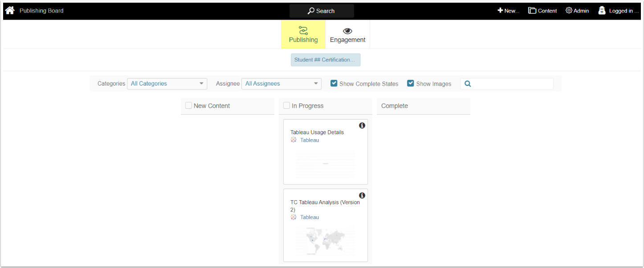Uncheck Show Complete States checkbox

tap(334, 83)
